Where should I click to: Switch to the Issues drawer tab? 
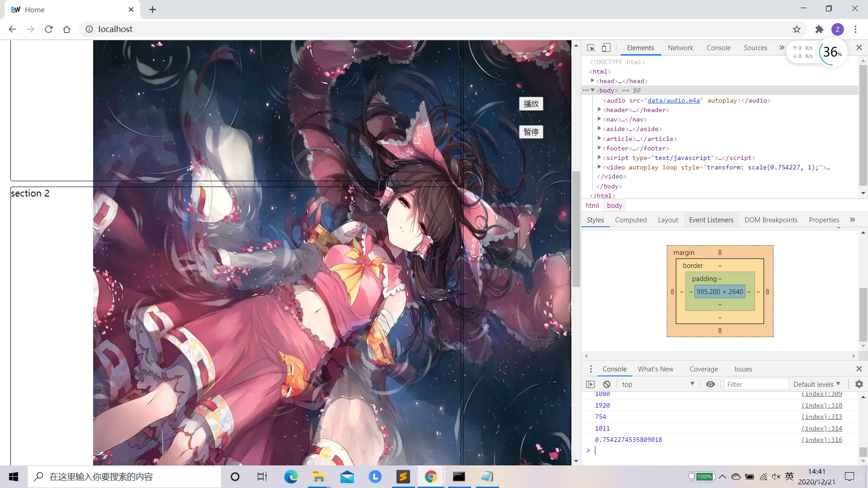tap(743, 369)
